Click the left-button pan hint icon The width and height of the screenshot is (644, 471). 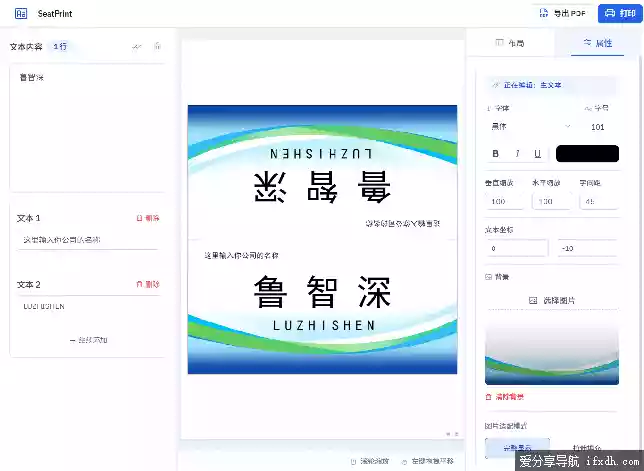[x=404, y=462]
